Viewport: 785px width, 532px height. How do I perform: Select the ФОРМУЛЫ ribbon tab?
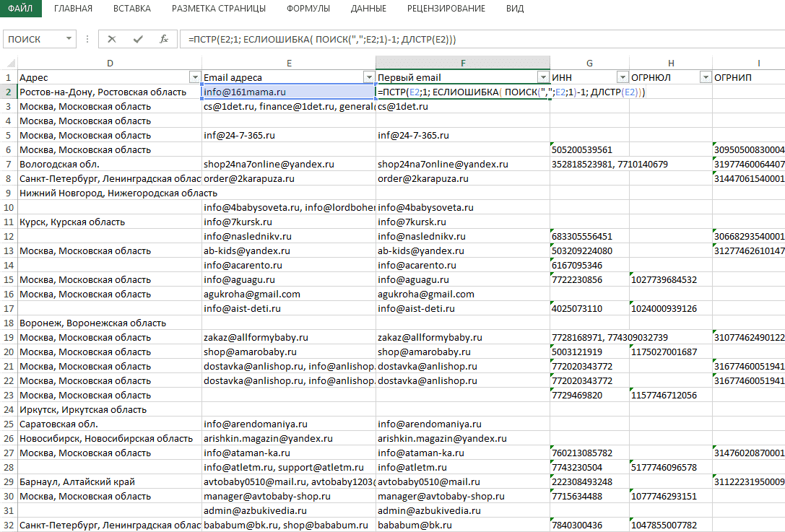(308, 9)
